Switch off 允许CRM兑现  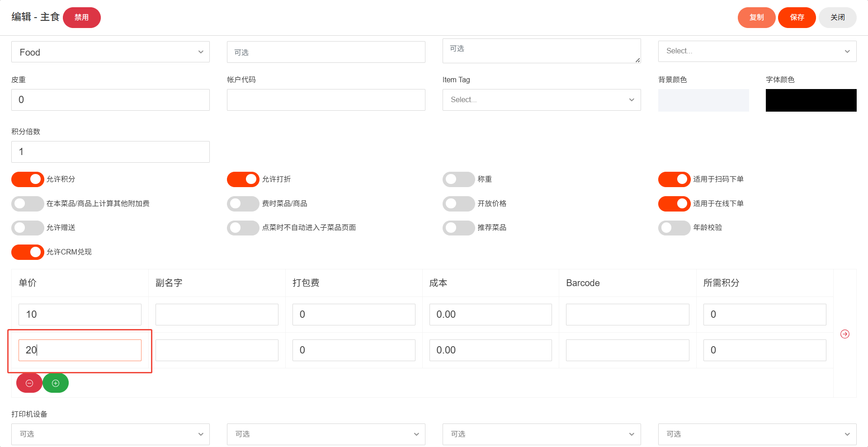28,252
